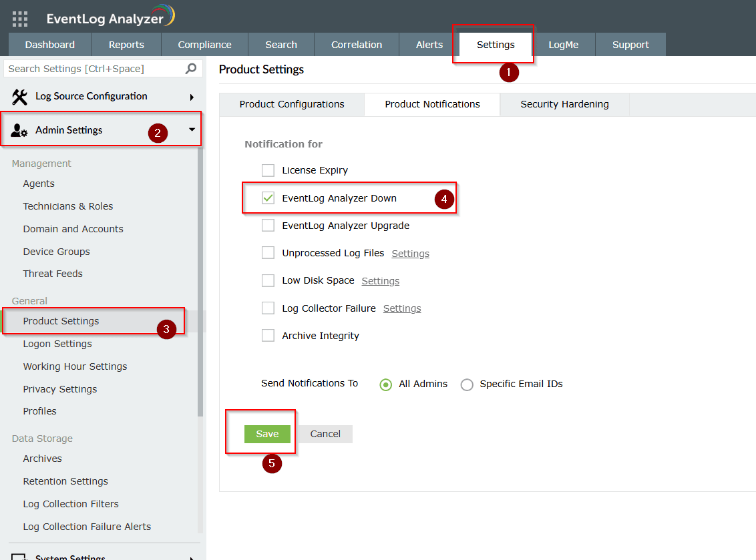The height and width of the screenshot is (560, 756).
Task: Open Agents in sidebar
Action: click(x=39, y=184)
